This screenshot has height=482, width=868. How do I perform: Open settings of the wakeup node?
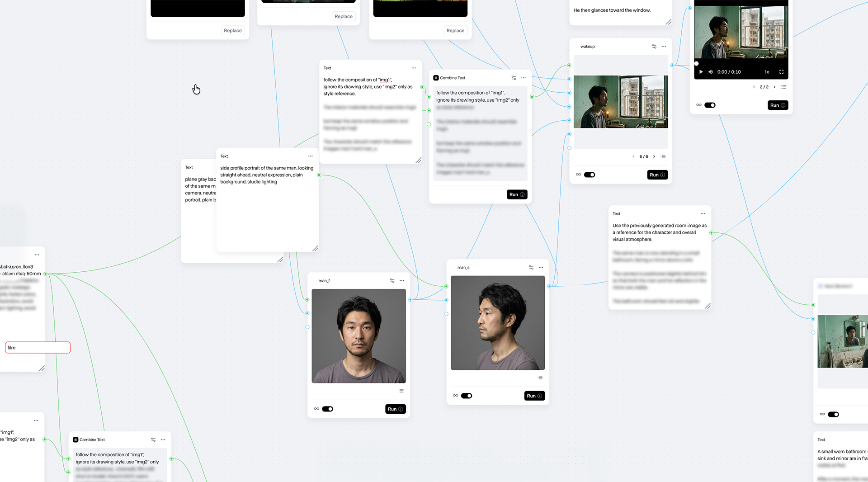tap(654, 47)
